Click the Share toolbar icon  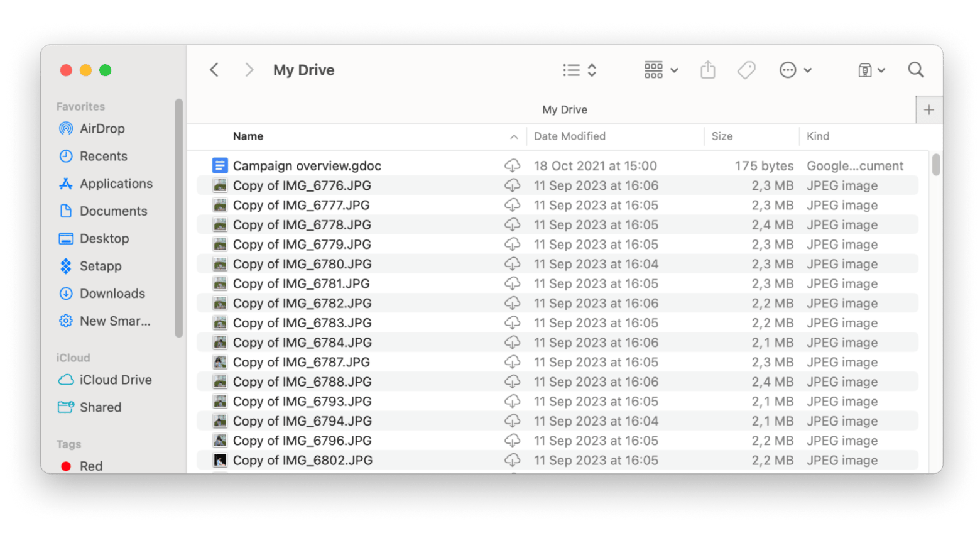pyautogui.click(x=707, y=70)
